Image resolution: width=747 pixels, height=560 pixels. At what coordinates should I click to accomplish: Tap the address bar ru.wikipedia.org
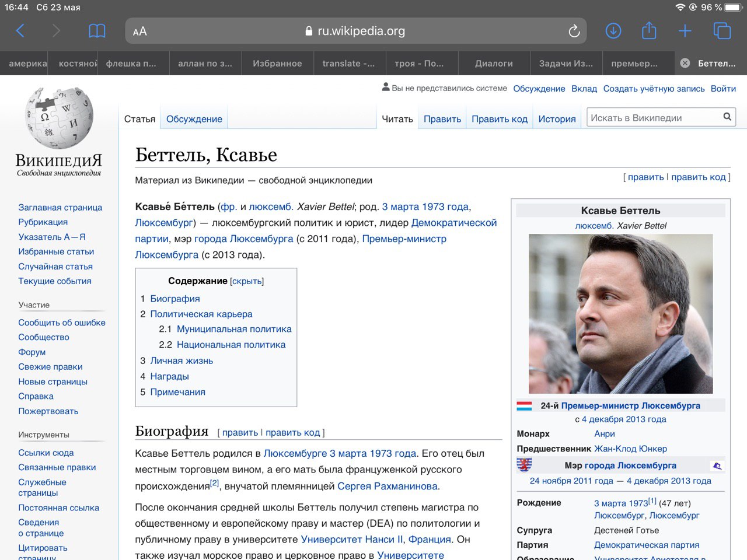tap(355, 31)
